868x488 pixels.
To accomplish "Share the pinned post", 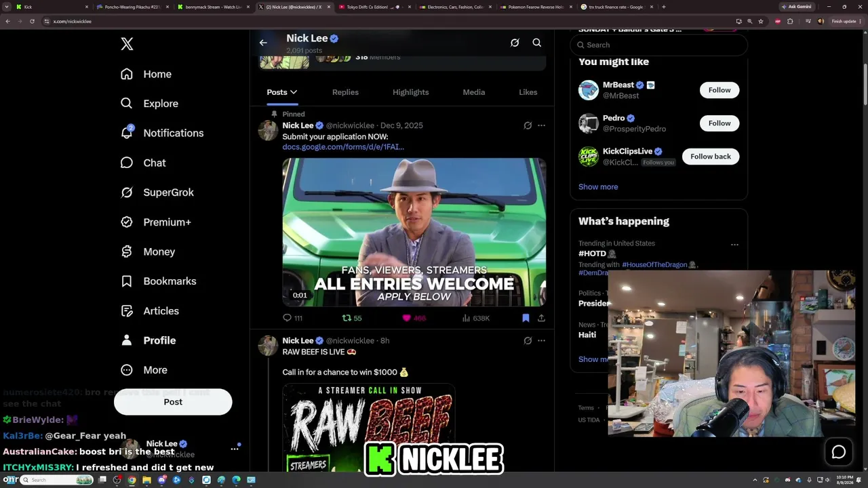I will click(x=541, y=318).
